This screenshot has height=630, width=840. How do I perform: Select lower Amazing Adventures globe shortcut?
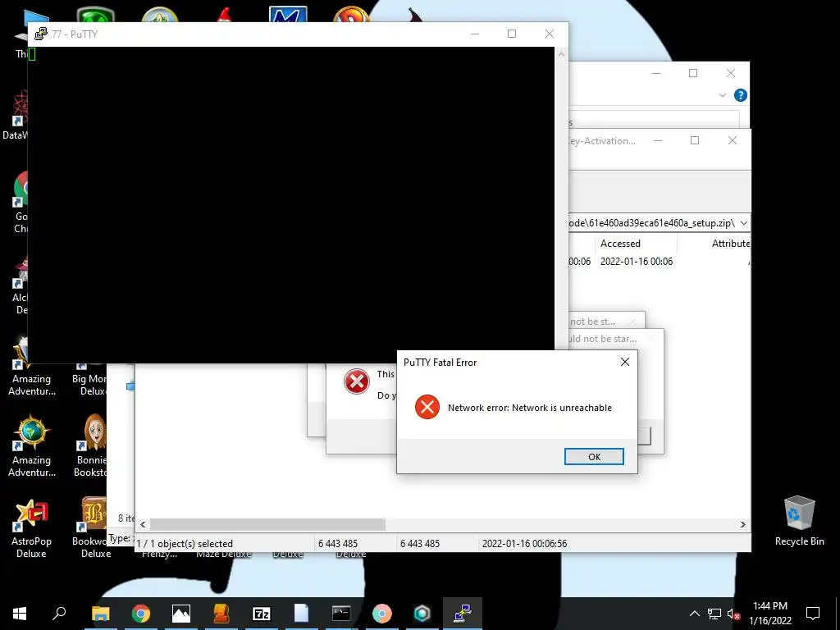coord(32,445)
